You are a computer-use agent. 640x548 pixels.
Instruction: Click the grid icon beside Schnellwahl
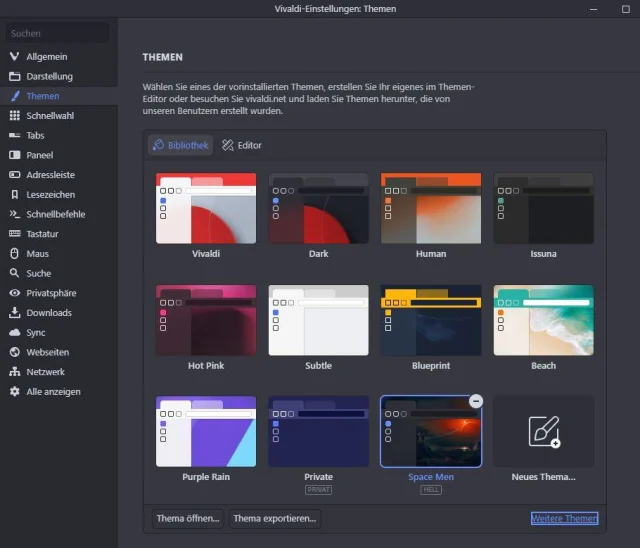pyautogui.click(x=15, y=115)
